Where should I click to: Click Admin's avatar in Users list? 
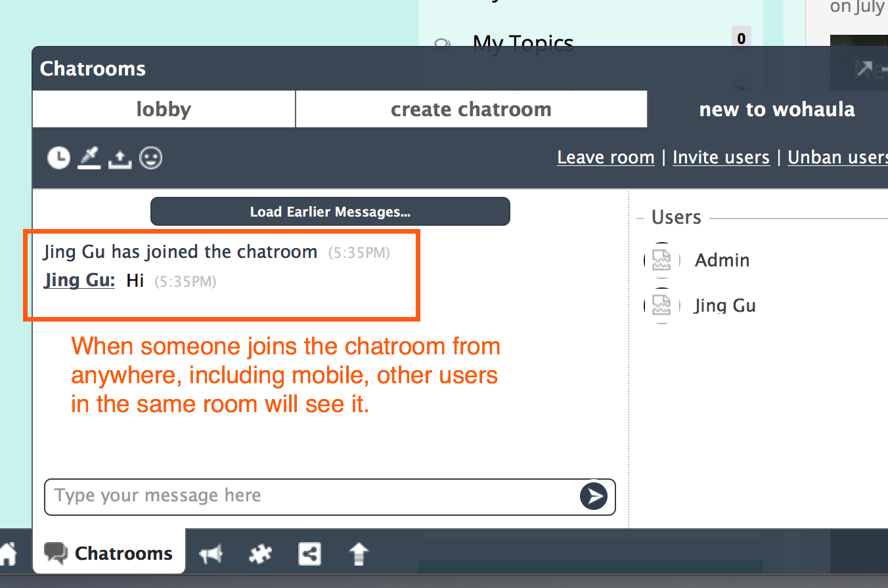[x=661, y=261]
